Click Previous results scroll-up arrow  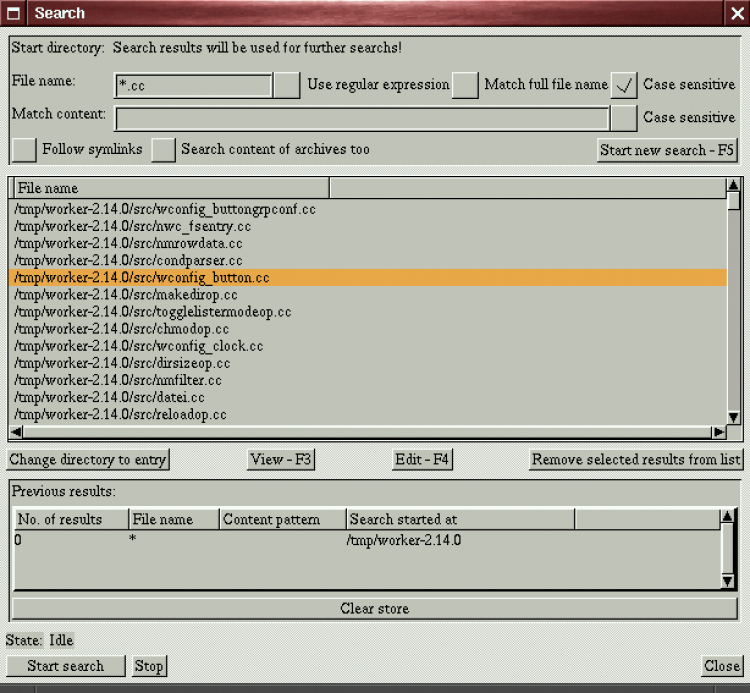(x=727, y=516)
